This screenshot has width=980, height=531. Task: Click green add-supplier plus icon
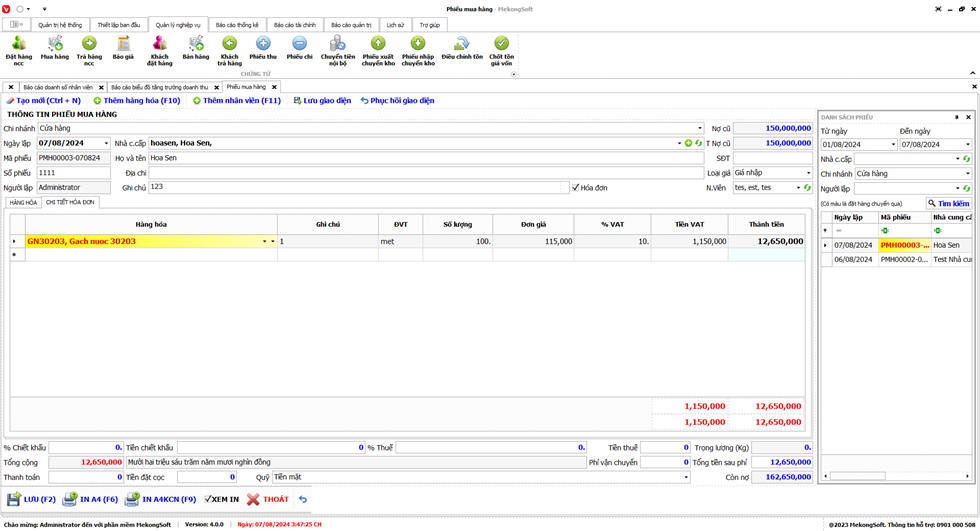tap(688, 143)
